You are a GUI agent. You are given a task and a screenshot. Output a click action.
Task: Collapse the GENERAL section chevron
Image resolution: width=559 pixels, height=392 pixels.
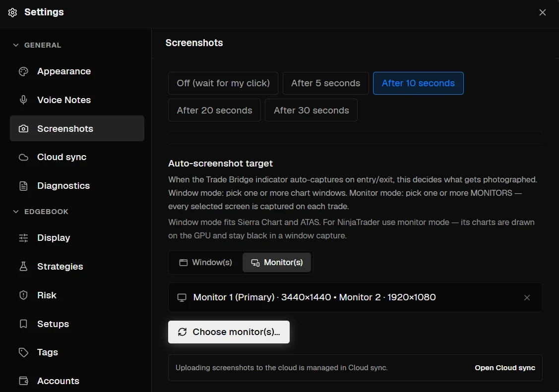click(16, 45)
